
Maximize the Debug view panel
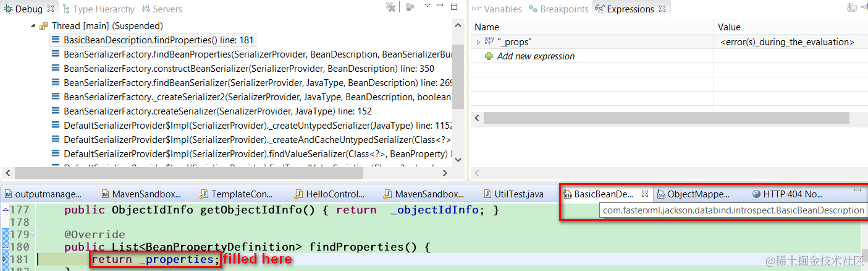(x=455, y=7)
